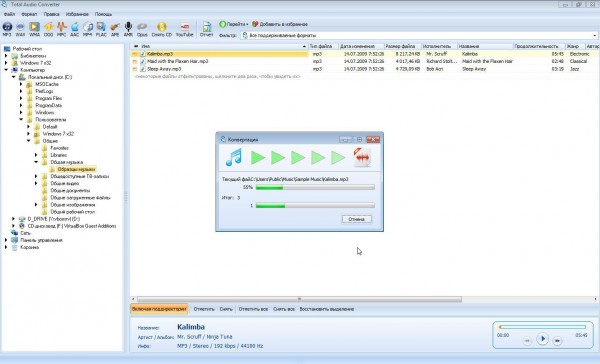Click the Mark (Отметить) button
The width and height of the screenshot is (600, 364).
point(204,309)
